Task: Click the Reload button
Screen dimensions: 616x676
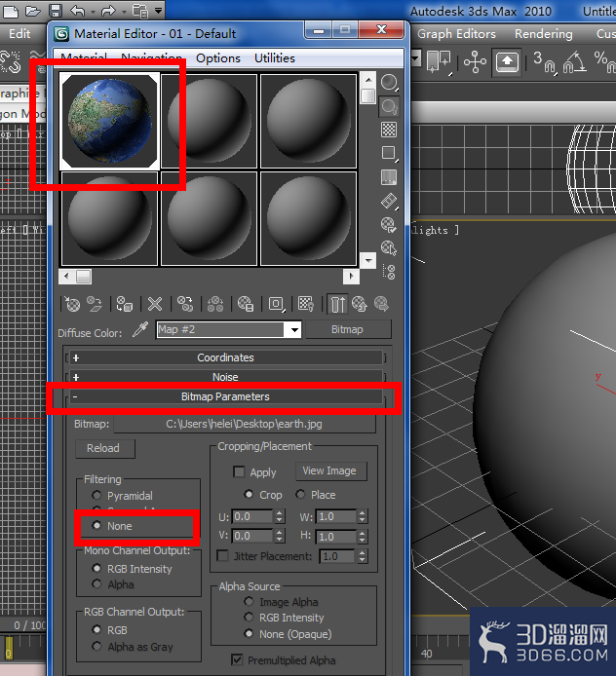Action: click(105, 448)
